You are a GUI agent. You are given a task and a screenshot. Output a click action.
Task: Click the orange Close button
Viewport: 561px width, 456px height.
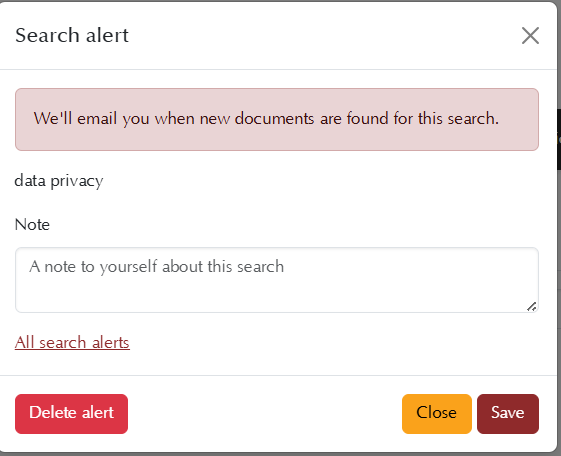coord(436,414)
